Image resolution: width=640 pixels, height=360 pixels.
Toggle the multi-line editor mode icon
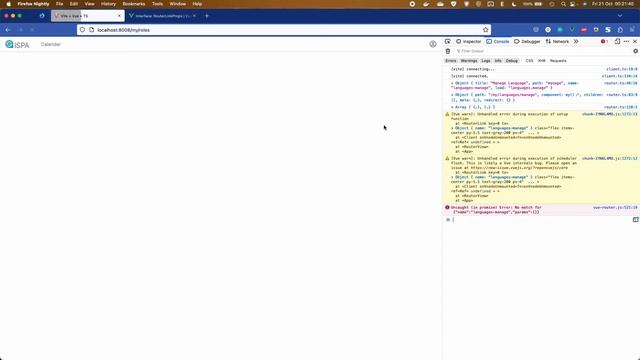tap(635, 220)
